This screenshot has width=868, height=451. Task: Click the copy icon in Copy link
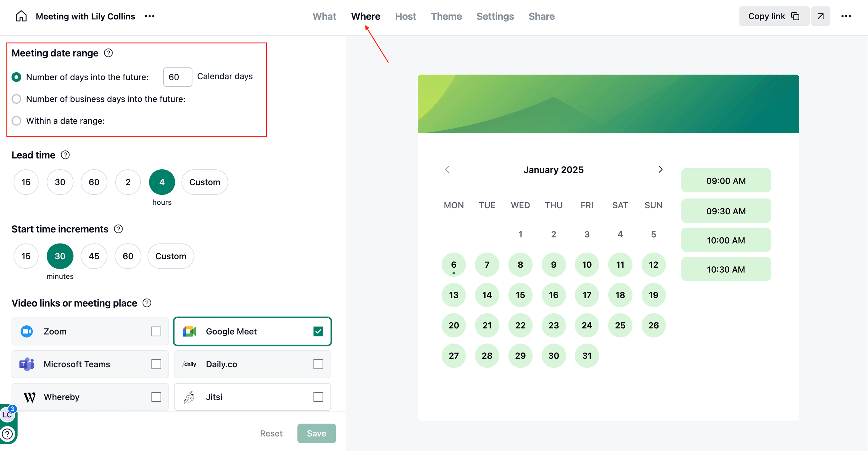[x=795, y=16]
